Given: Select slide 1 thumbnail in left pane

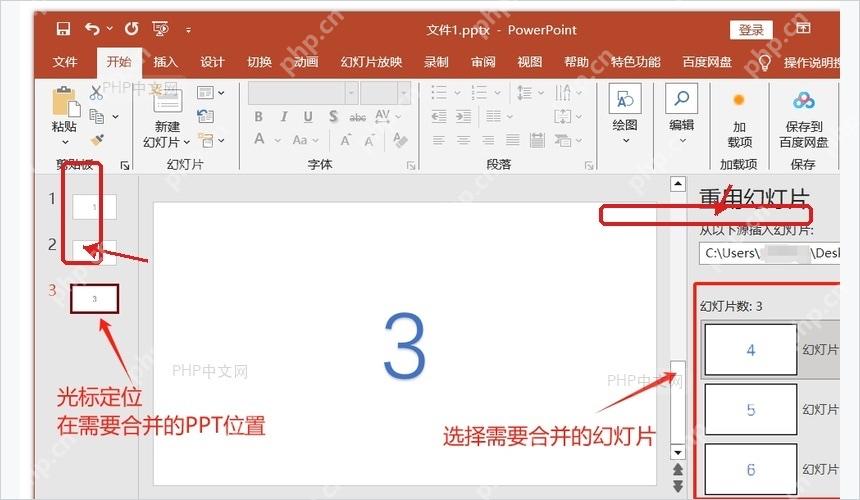Looking at the screenshot, I should (94, 207).
